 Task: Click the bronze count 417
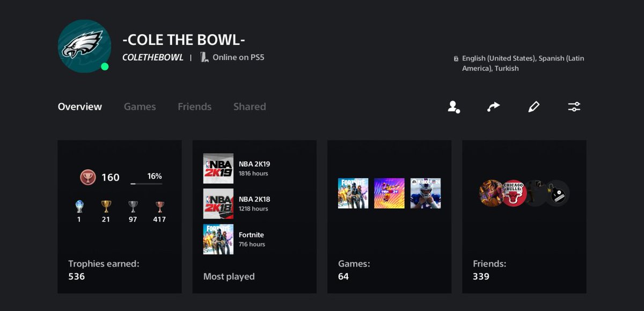(x=159, y=219)
